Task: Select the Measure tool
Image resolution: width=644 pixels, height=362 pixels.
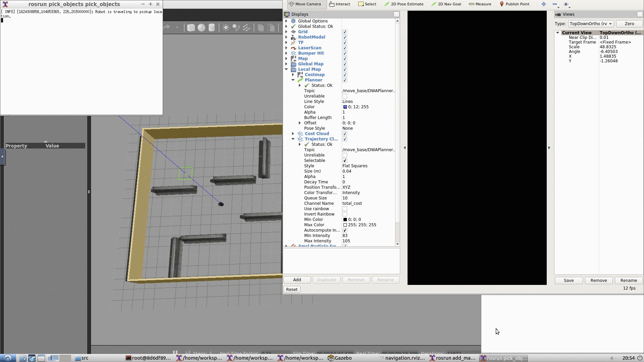Action: click(x=480, y=4)
